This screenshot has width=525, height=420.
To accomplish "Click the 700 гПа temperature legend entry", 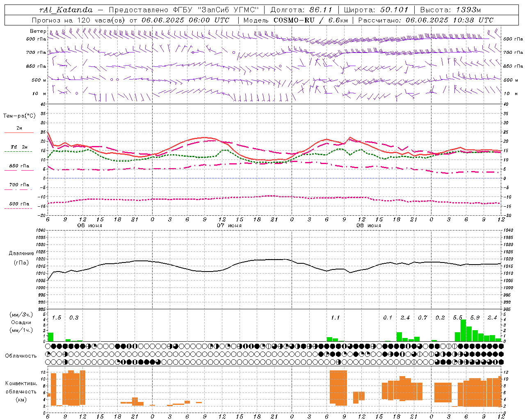I will click(x=19, y=185).
